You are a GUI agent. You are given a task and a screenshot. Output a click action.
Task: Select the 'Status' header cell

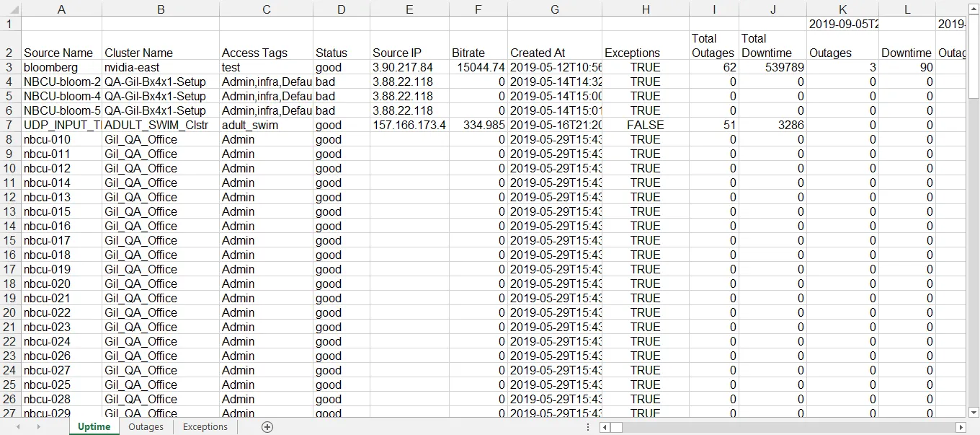tap(342, 45)
